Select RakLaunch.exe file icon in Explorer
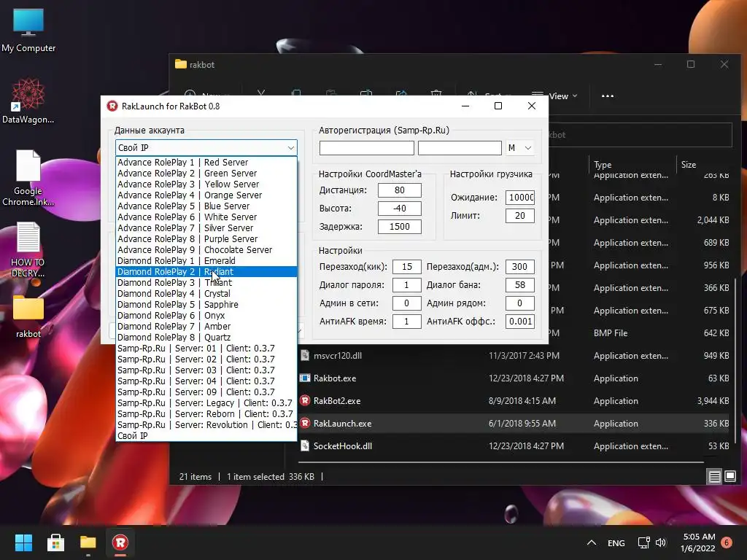Viewport: 747px width, 560px height. coord(305,424)
